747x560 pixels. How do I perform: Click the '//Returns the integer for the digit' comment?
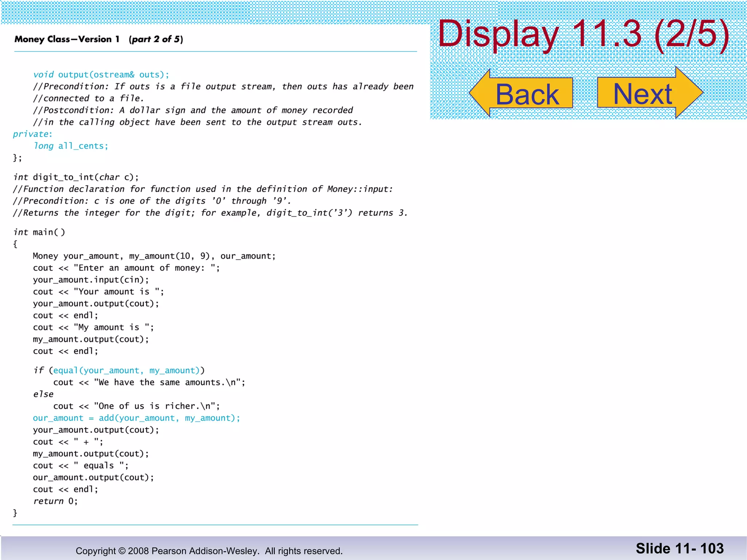pos(210,213)
